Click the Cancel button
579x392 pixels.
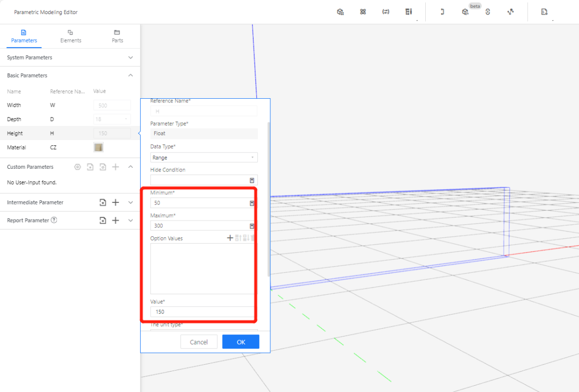click(199, 342)
